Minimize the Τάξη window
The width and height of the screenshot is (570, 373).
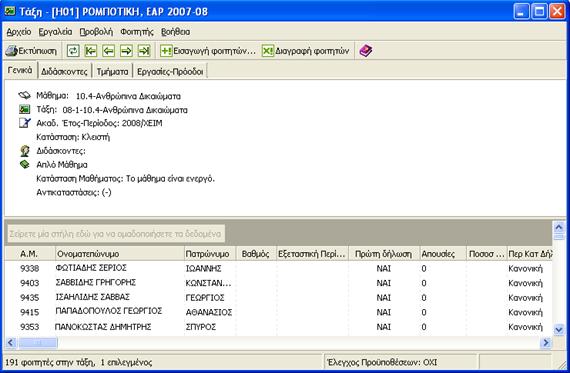(521, 12)
